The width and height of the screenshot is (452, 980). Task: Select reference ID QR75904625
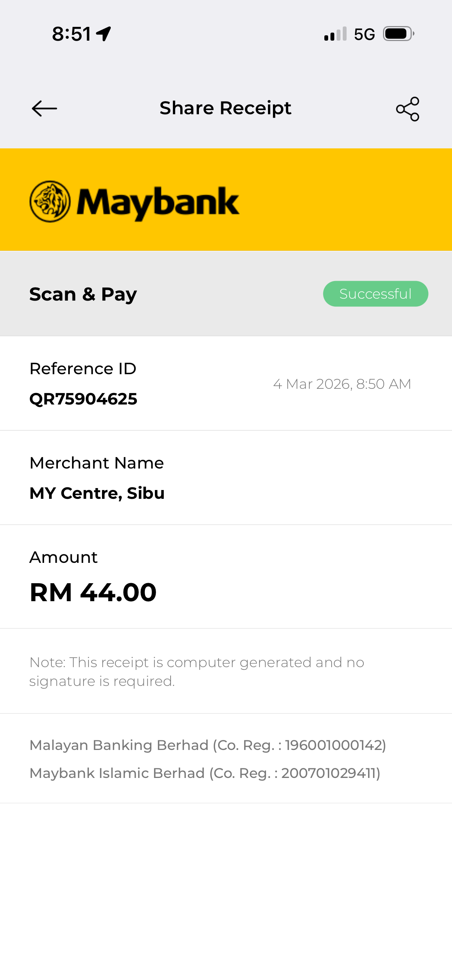tap(83, 399)
